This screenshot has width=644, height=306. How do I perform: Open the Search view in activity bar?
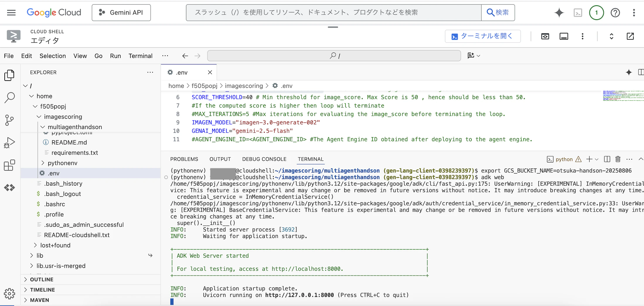click(10, 98)
